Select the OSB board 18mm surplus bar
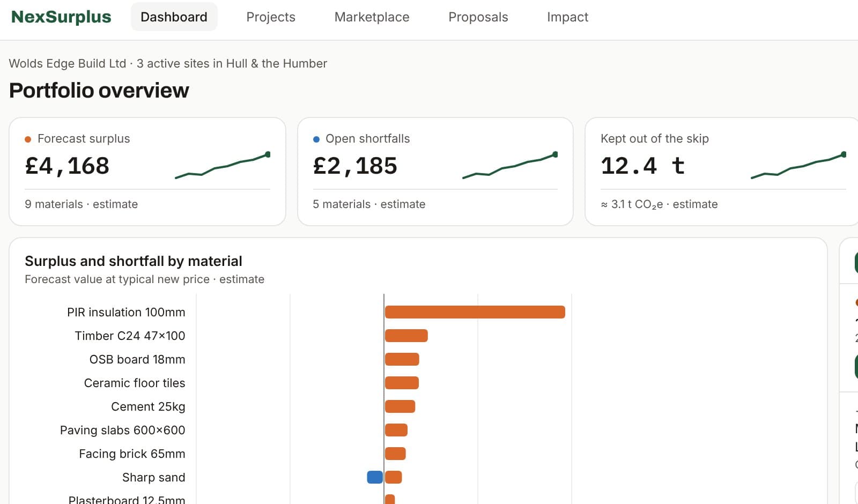Image resolution: width=858 pixels, height=504 pixels. (x=402, y=359)
